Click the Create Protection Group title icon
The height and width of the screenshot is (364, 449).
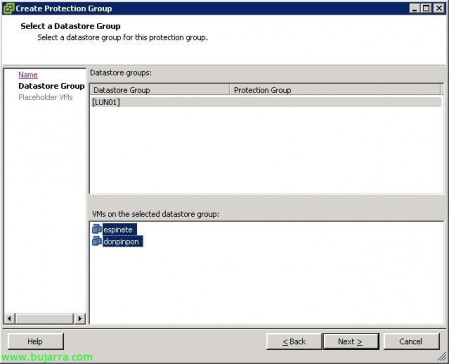click(x=8, y=8)
